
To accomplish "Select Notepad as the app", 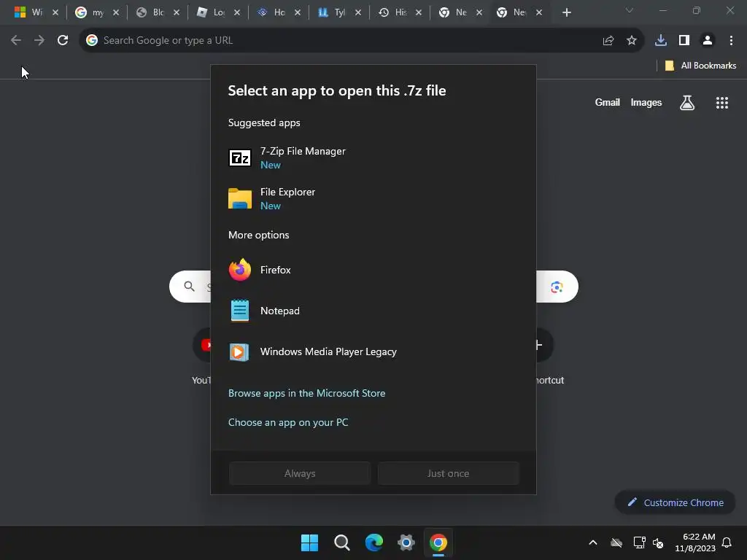I will point(373,311).
